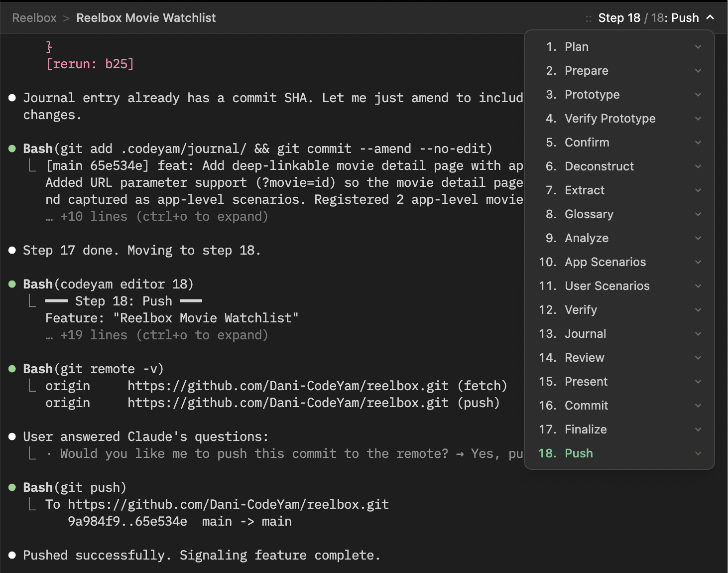Collapse the step dropdown via caret icon

point(711,17)
